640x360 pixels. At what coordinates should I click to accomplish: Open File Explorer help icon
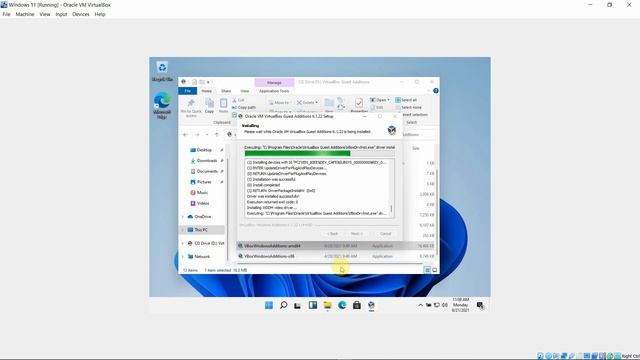point(436,91)
